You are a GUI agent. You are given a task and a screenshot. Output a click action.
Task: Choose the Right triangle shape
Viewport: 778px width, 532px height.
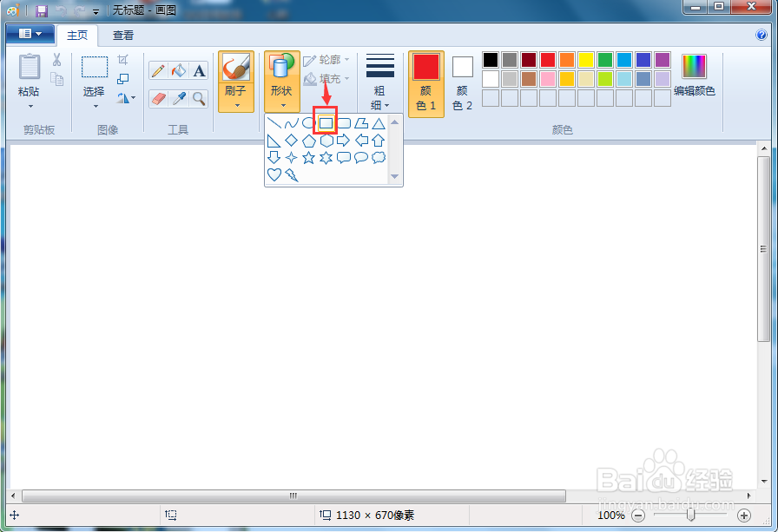[x=274, y=141]
